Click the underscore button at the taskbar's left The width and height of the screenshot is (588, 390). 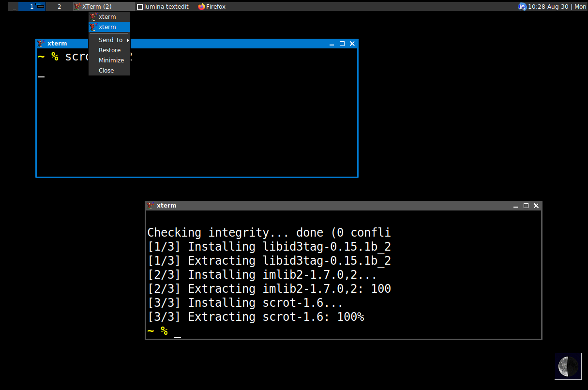click(x=15, y=7)
